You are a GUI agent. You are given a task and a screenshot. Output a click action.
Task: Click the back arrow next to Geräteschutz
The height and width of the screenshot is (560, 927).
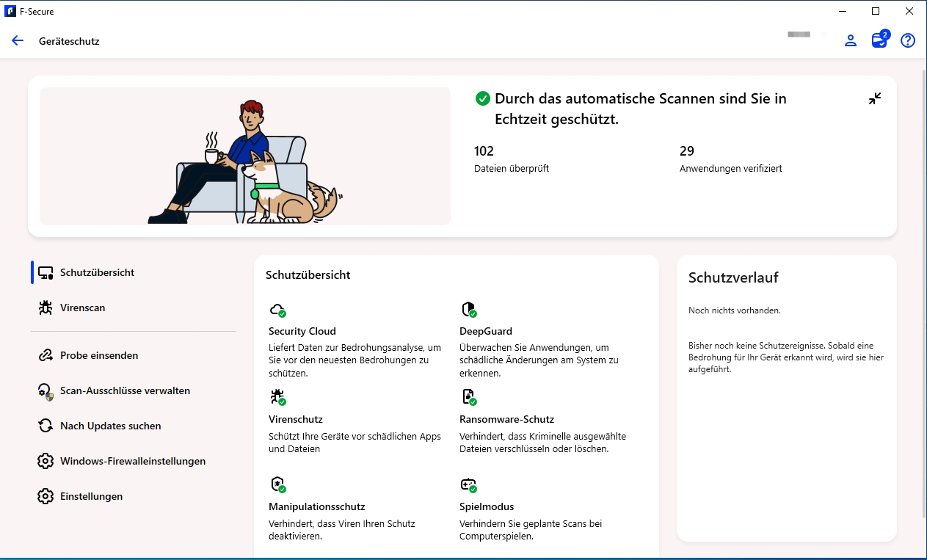point(18,41)
